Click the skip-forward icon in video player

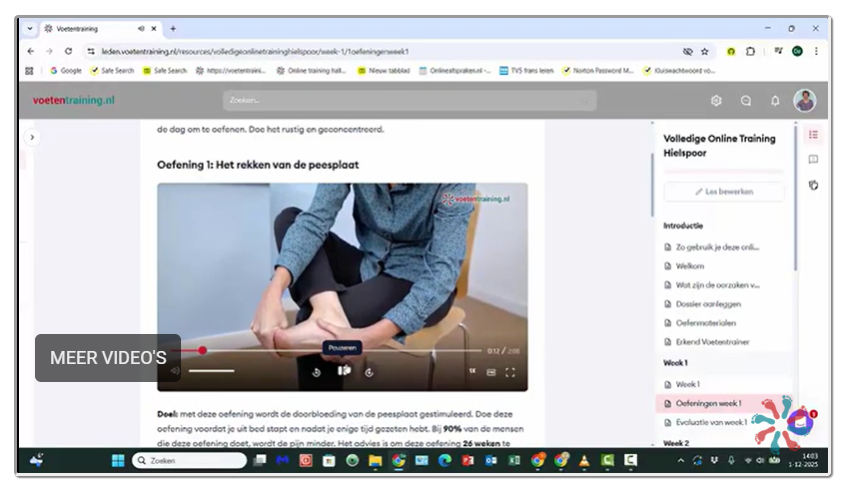click(x=369, y=372)
